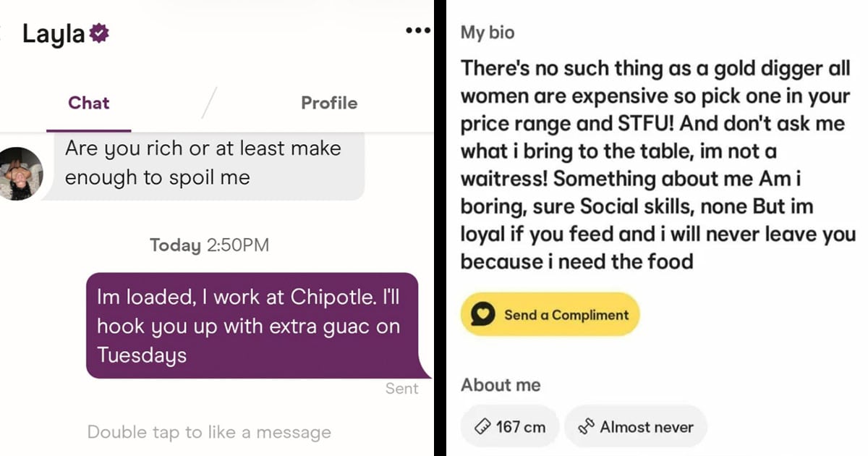Screen dimensions: 868x456
Task: Click the My bio heading
Action: click(488, 33)
